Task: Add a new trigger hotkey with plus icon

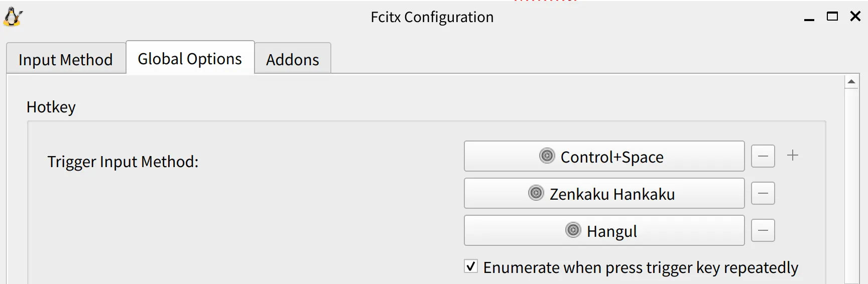Action: point(793,156)
